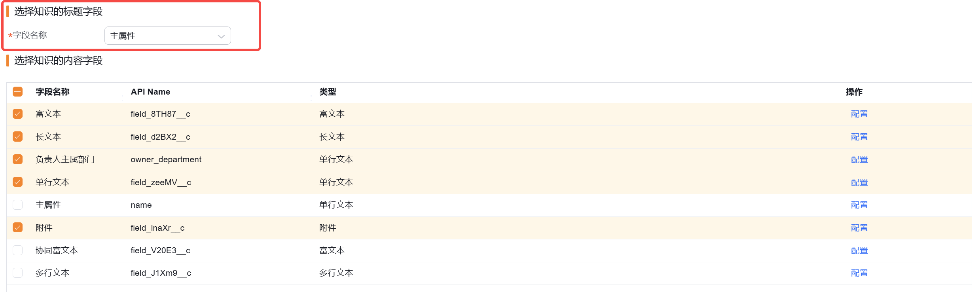Select the 多行文本 row checkbox

[18, 273]
